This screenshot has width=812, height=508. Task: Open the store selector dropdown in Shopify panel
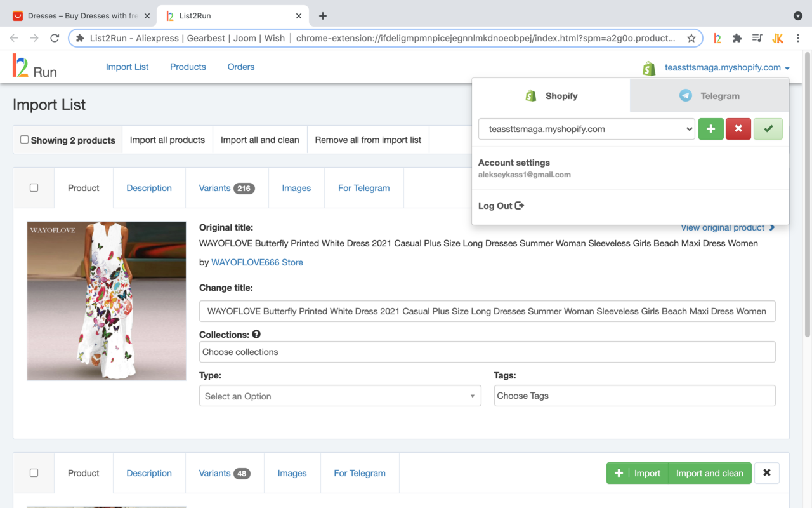[x=587, y=129]
